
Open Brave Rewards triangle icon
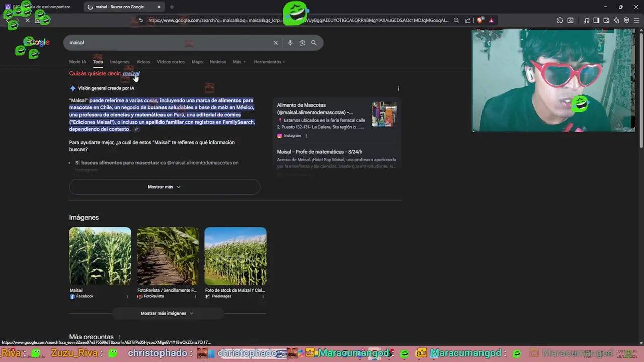(x=491, y=20)
